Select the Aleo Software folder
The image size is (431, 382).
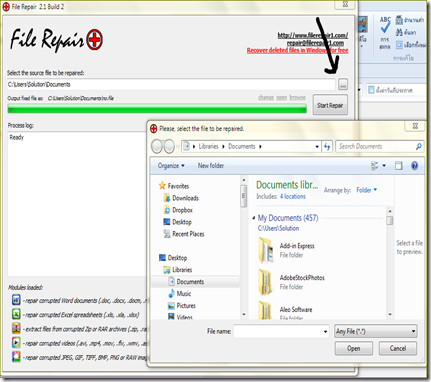[285, 310]
